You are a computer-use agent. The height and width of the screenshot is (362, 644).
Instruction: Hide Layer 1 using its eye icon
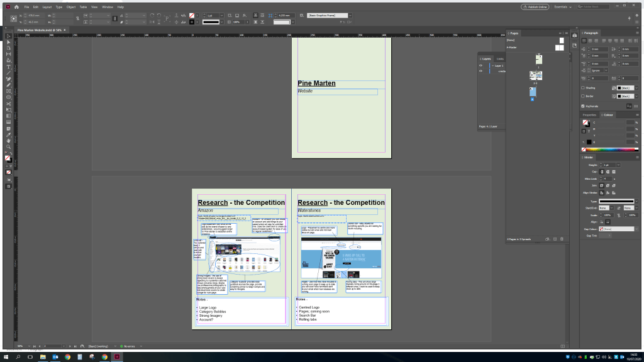tap(481, 65)
